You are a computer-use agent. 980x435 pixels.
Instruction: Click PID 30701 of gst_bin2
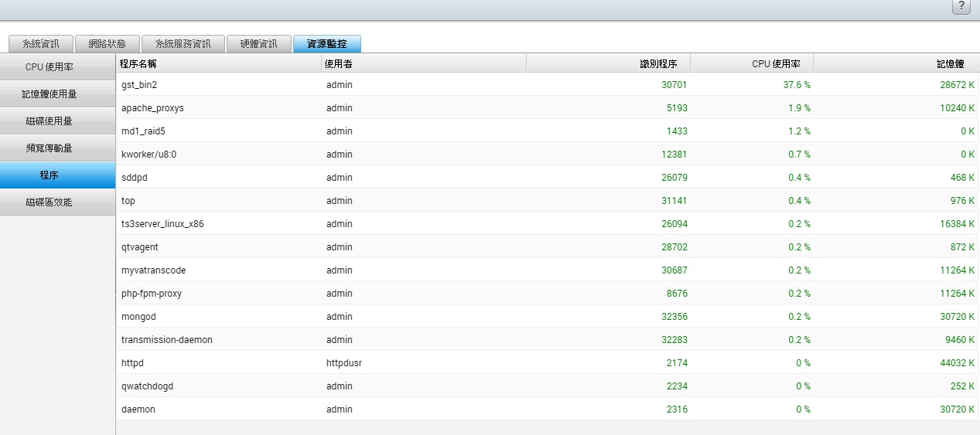click(x=674, y=85)
